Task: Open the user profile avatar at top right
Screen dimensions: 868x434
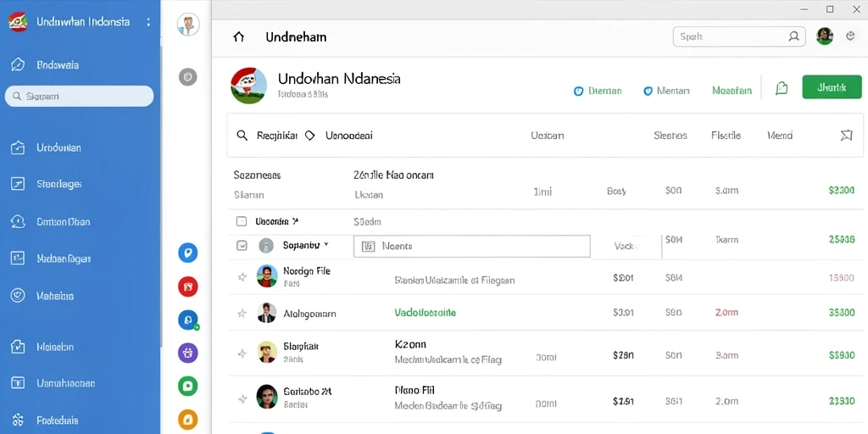Action: [x=825, y=36]
